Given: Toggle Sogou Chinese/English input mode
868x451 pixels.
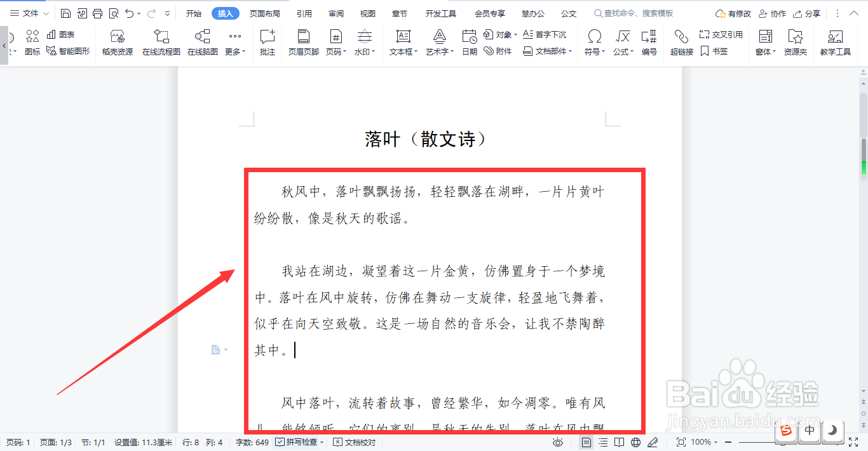Looking at the screenshot, I should tap(810, 430).
